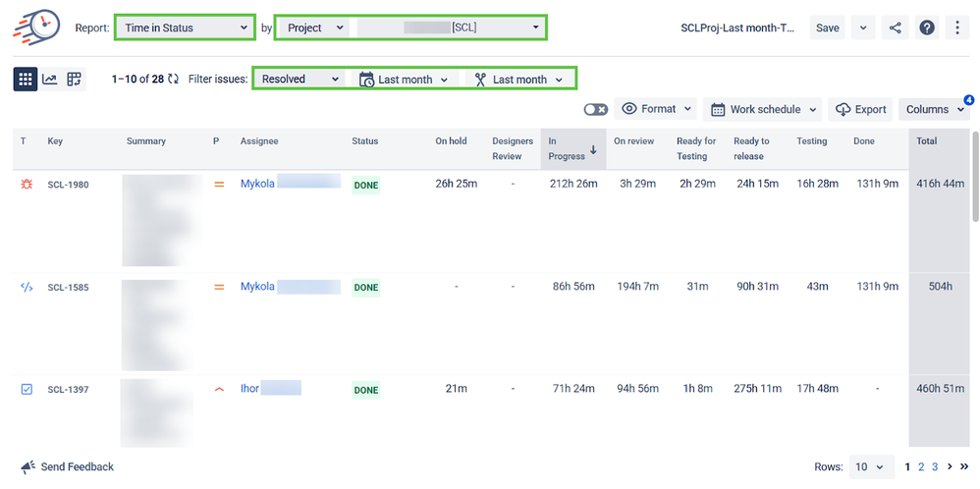
Task: Expand the Format dropdown
Action: (656, 109)
